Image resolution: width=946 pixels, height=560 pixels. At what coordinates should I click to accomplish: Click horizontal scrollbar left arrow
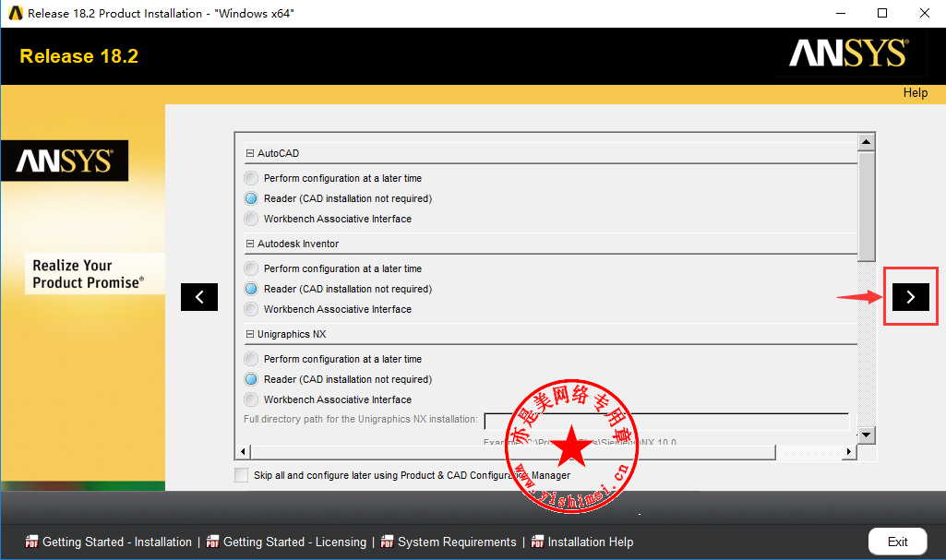coord(243,451)
